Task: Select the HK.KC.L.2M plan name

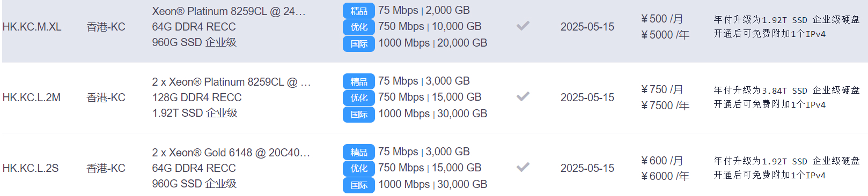Action: point(31,97)
